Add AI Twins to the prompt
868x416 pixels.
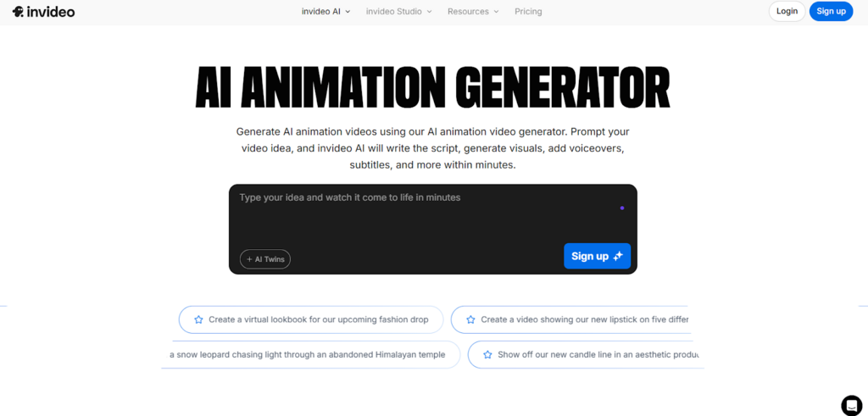265,259
